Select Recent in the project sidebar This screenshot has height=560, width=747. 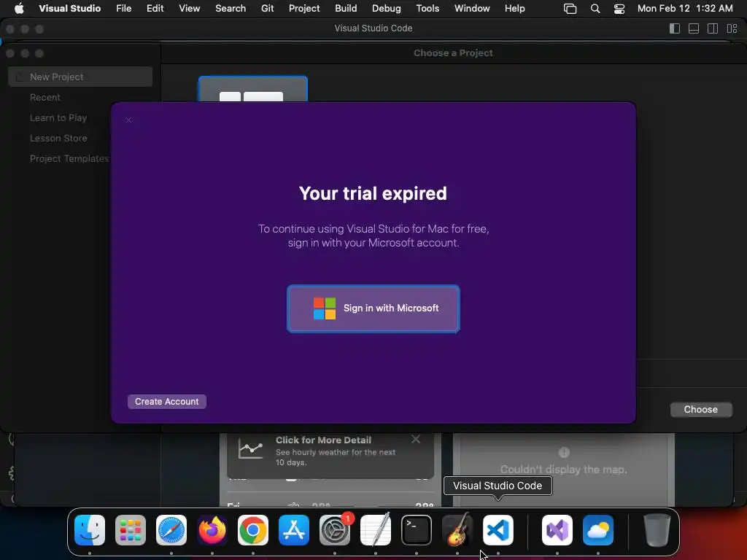pyautogui.click(x=45, y=97)
